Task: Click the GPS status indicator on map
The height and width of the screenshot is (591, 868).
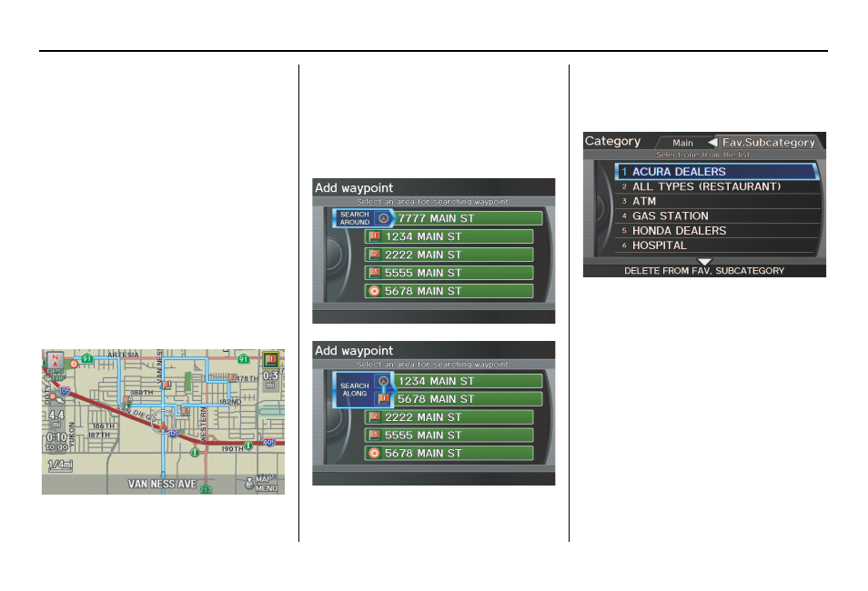Action: [55, 371]
